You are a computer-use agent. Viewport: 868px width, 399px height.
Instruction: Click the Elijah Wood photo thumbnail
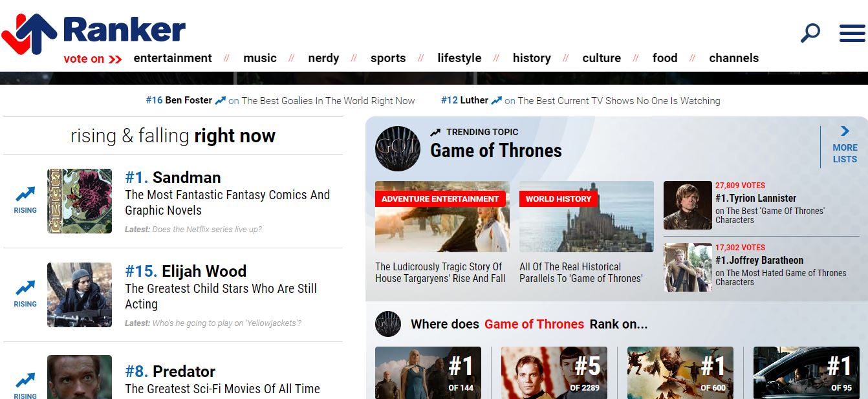[80, 295]
